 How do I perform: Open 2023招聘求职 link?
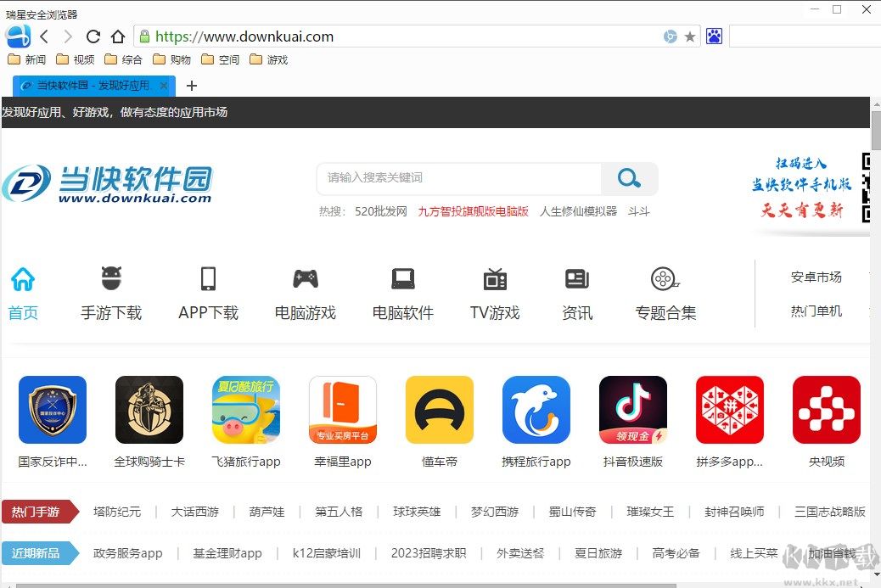click(x=429, y=553)
